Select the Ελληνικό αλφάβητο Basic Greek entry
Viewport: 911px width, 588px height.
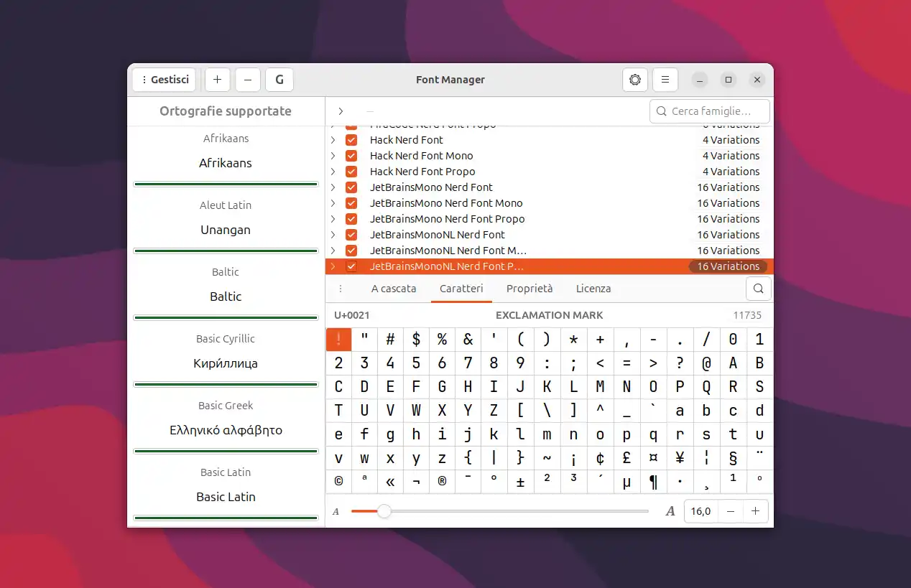tap(226, 426)
